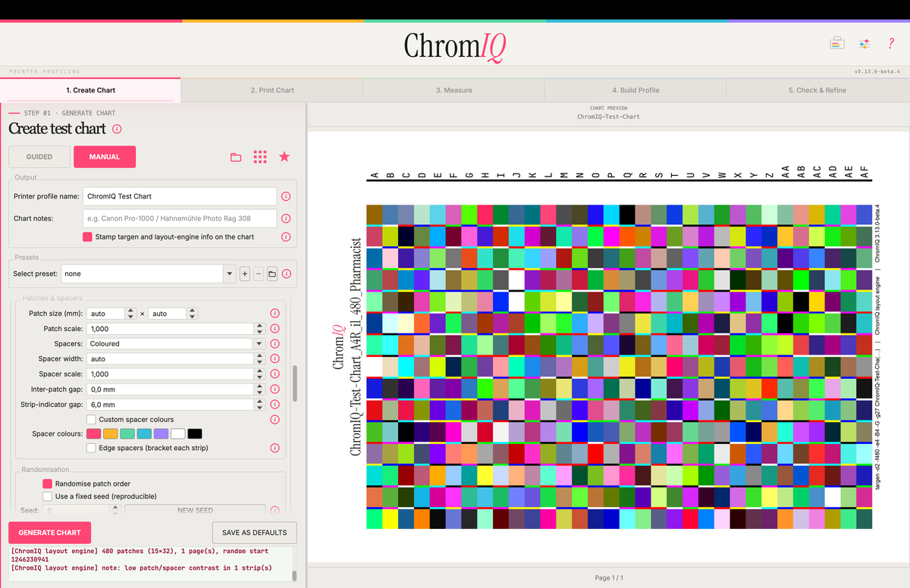This screenshot has width=910, height=588.
Task: Click the Chart notes input field
Action: click(180, 218)
